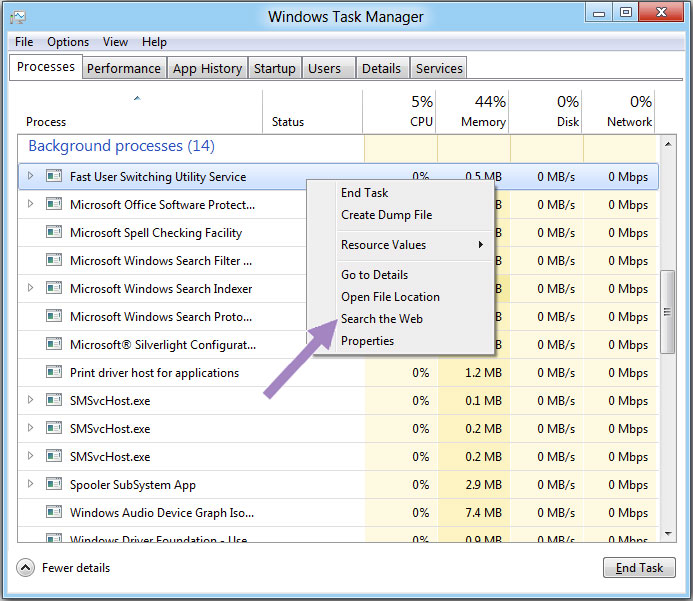Click the Microsoft Silverlight Configuration process icon

53,345
